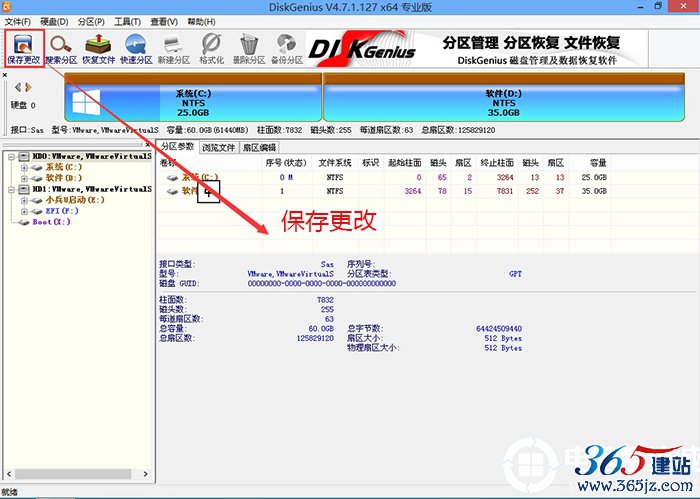
Task: Launch the 恢复文件 file recovery tool
Action: [x=99, y=49]
